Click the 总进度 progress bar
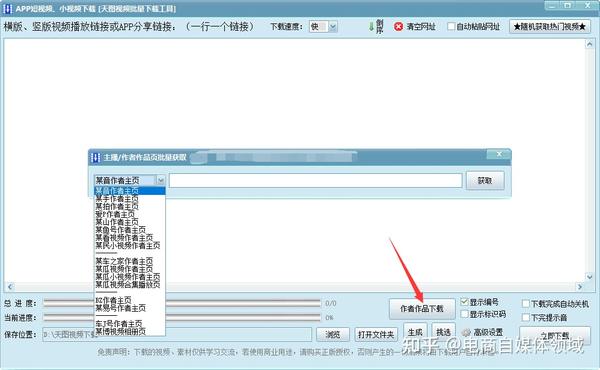Screen dimensions: 600x370 [182, 303]
